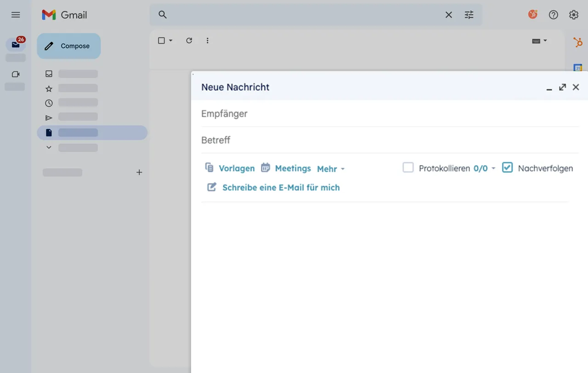Viewport: 588px width, 373px height.
Task: Click the Compose button
Action: pyautogui.click(x=68, y=46)
